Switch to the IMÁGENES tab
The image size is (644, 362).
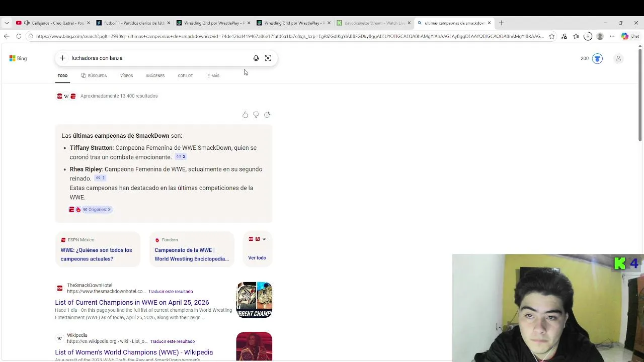click(x=155, y=75)
